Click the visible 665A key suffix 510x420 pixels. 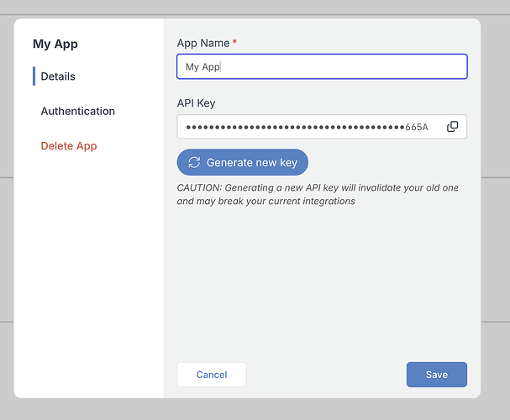tap(417, 127)
